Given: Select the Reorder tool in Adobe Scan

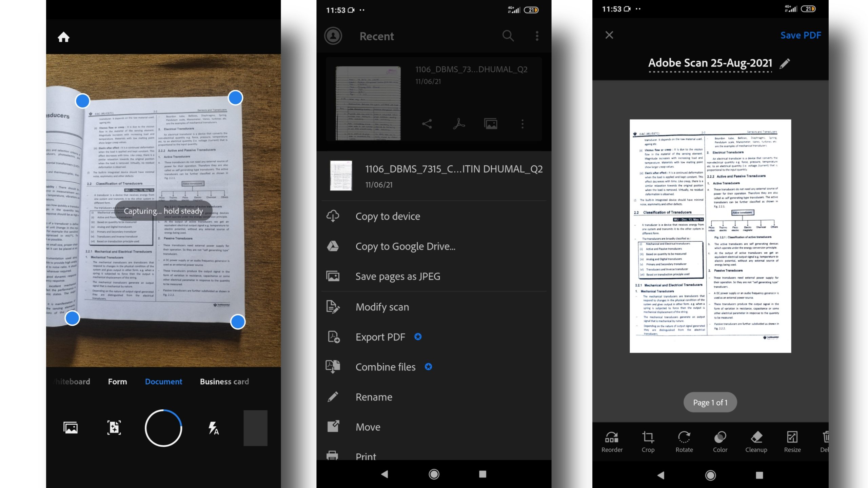Looking at the screenshot, I should (612, 441).
